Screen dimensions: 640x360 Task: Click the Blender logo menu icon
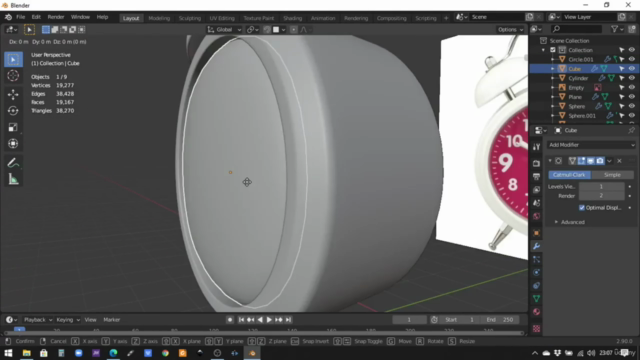(8, 17)
